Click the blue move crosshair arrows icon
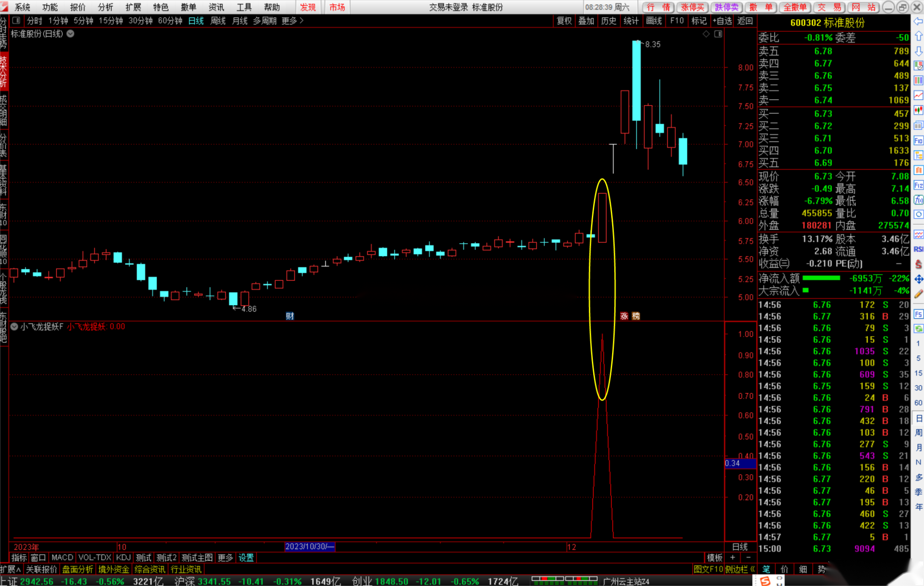The image size is (924, 586). [918, 279]
